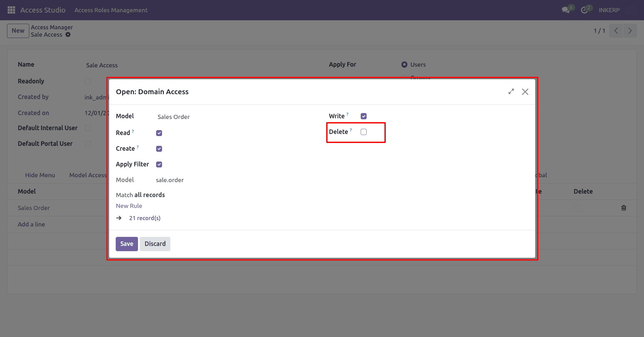Image resolution: width=644 pixels, height=337 pixels.
Task: Toggle Default Portal User checkbox
Action: [87, 144]
